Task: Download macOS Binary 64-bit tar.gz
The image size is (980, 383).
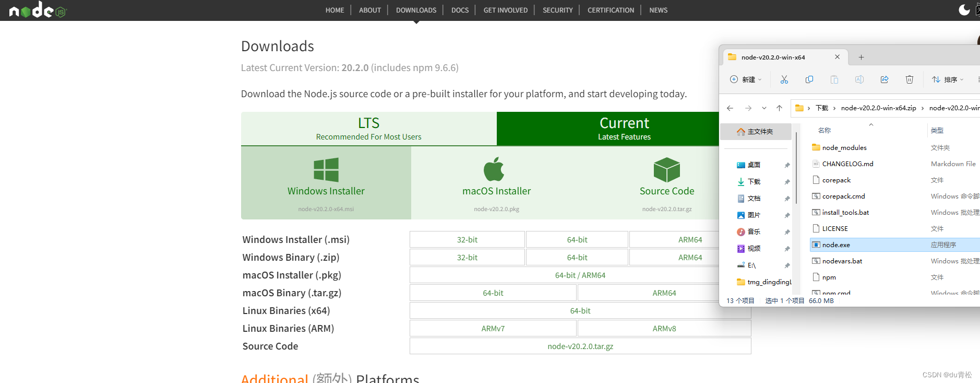Action: pos(493,293)
